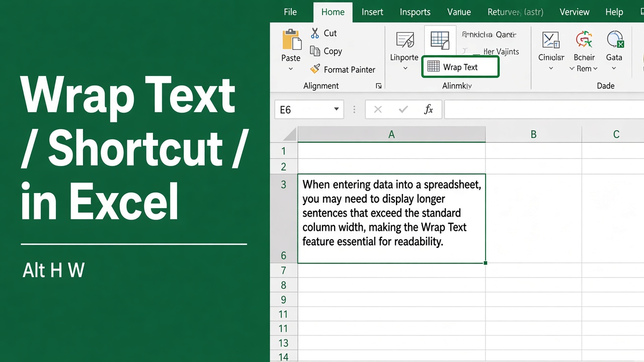Expand the Gata dropdown arrow
Viewport: 644px width, 362px height.
point(614,68)
